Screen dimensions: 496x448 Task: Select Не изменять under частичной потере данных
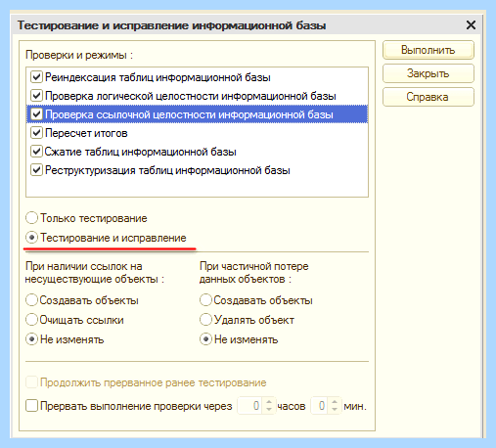point(205,339)
